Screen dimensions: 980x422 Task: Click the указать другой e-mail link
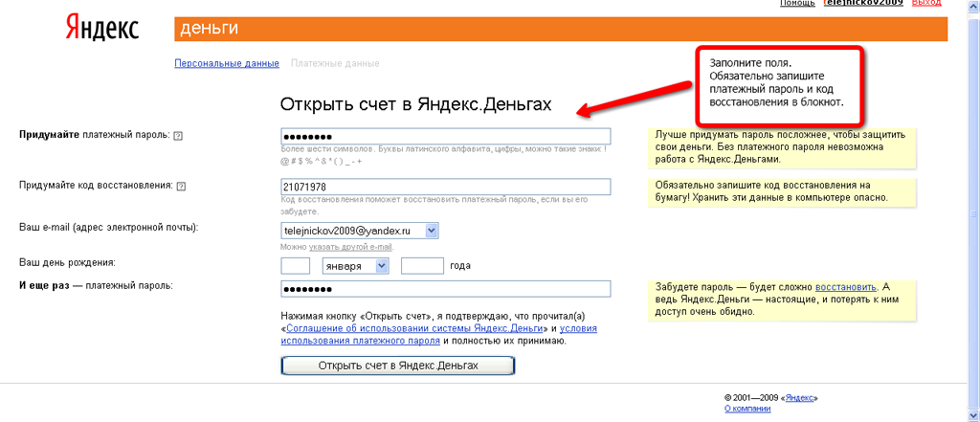pos(350,247)
